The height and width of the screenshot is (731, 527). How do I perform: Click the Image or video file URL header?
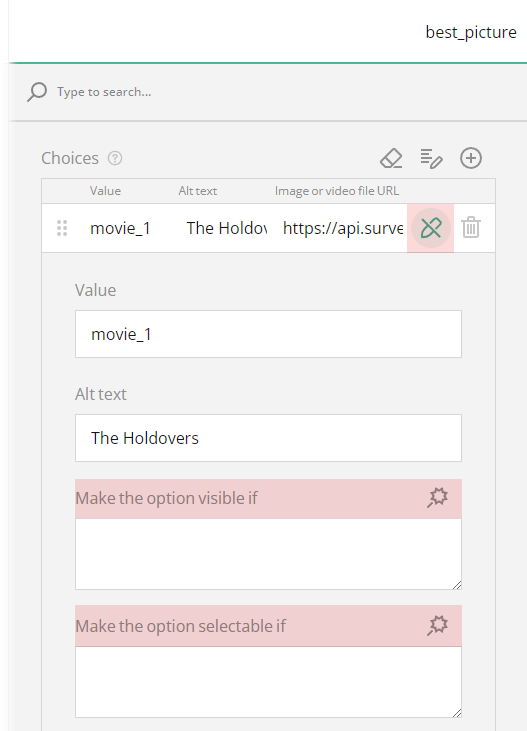pyautogui.click(x=337, y=191)
